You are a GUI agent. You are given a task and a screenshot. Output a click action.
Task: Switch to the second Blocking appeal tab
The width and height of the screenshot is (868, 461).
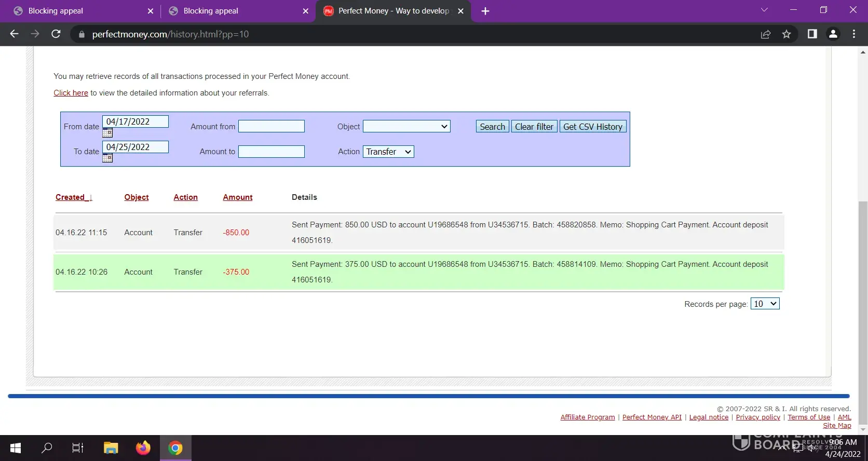[x=234, y=11]
